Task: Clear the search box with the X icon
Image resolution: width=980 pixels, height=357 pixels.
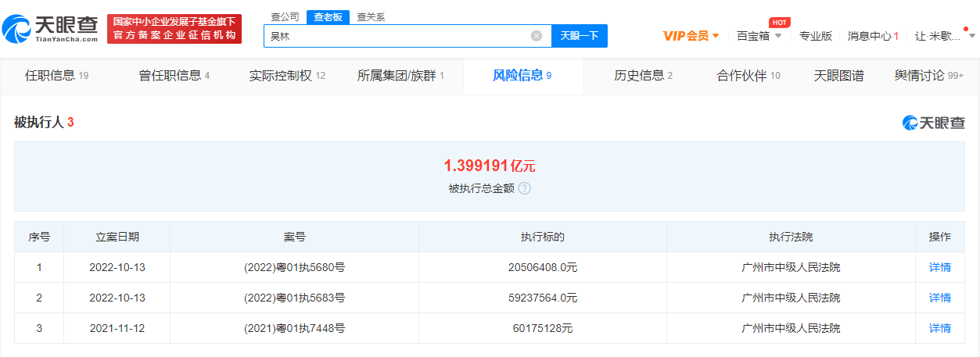Action: (x=537, y=36)
